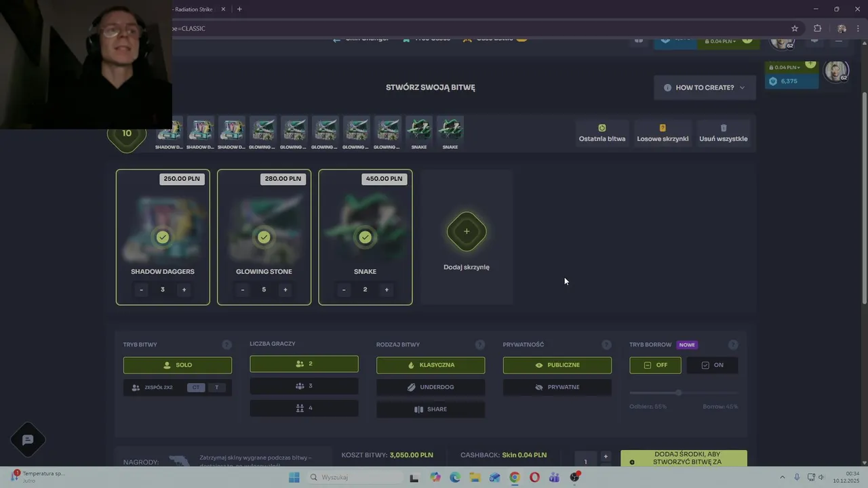The image size is (868, 488).
Task: Open help icon next to Prywatność
Action: pos(606,345)
